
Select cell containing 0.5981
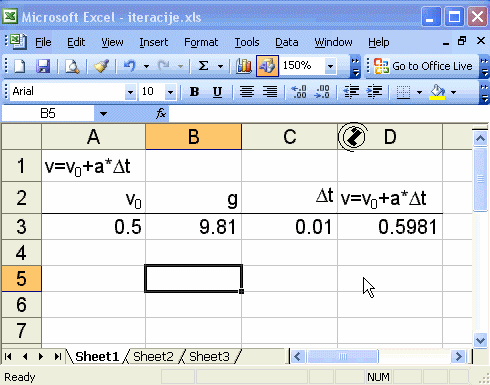[x=390, y=227]
